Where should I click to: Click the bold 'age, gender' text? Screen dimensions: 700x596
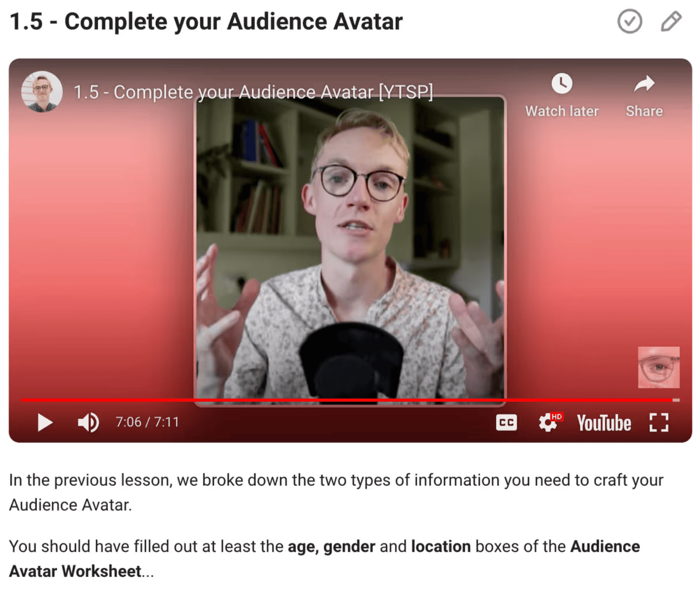click(331, 546)
